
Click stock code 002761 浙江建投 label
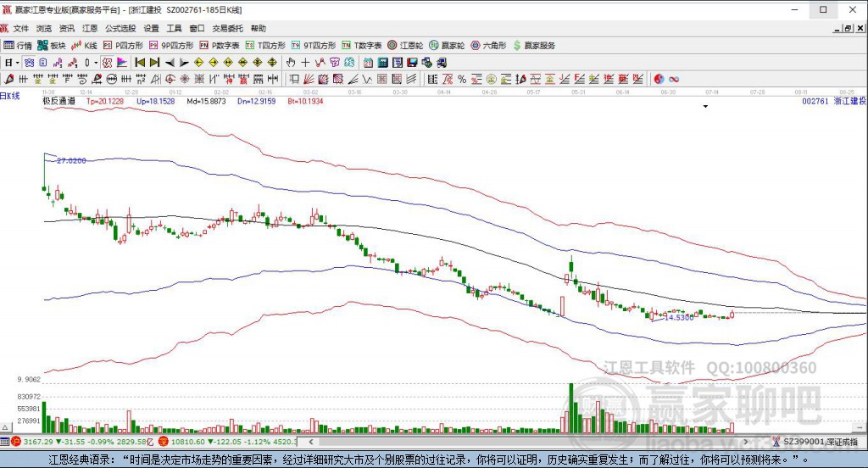[834, 102]
